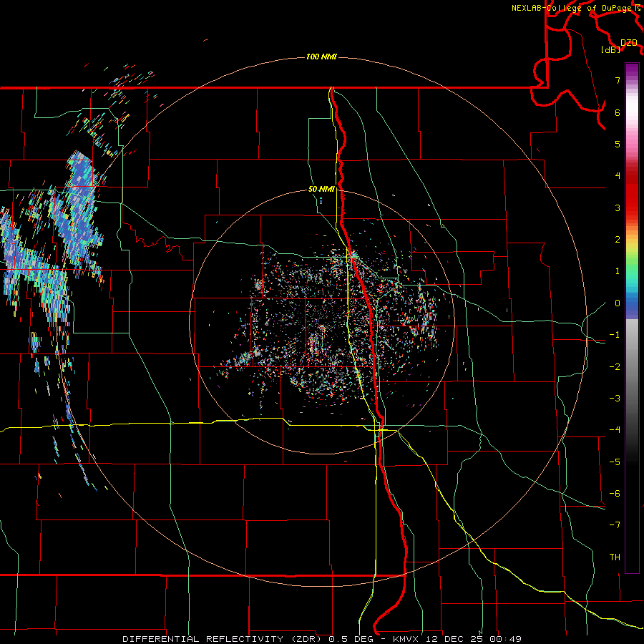The height and width of the screenshot is (644, 644).
Task: Click the 0 dB value on color scale
Action: pos(618,303)
